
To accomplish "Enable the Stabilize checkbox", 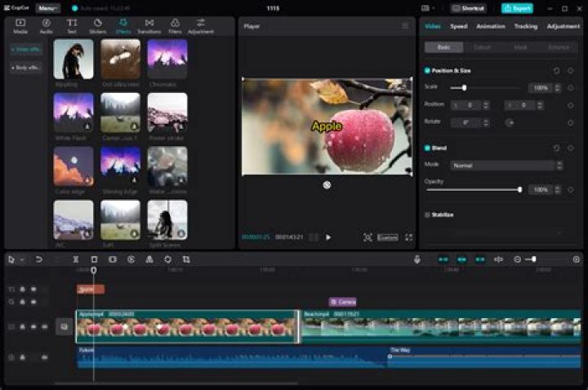I will 427,215.
